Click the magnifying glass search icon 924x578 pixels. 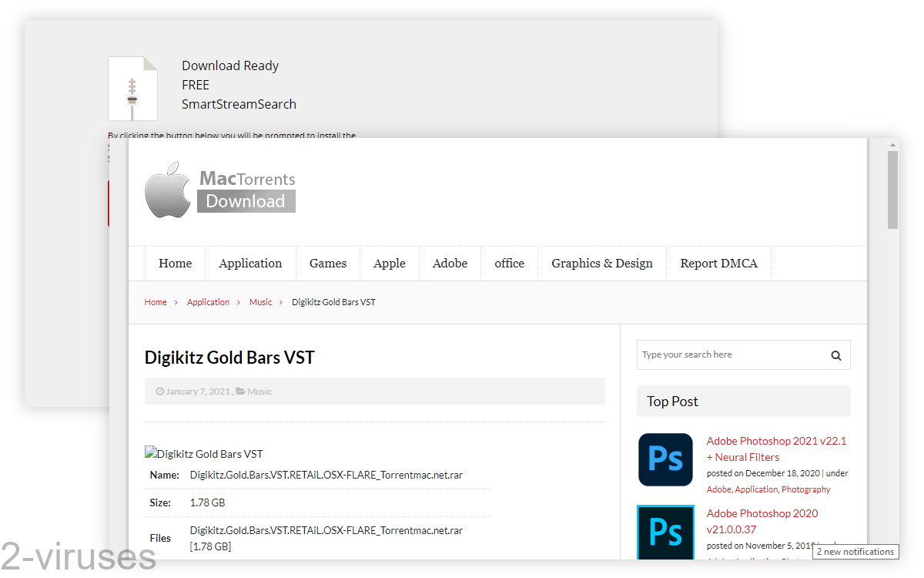click(x=836, y=355)
